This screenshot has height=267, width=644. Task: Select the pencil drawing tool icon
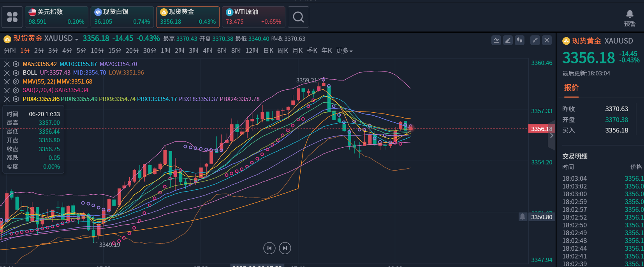point(508,40)
